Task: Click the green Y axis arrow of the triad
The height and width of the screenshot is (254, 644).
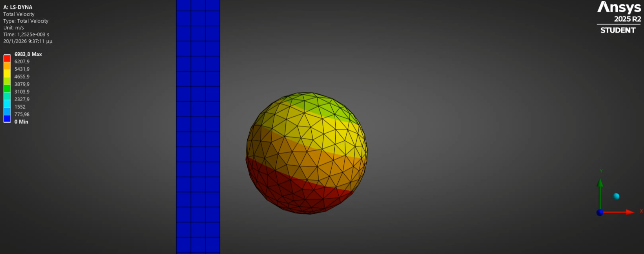Action: (x=600, y=194)
